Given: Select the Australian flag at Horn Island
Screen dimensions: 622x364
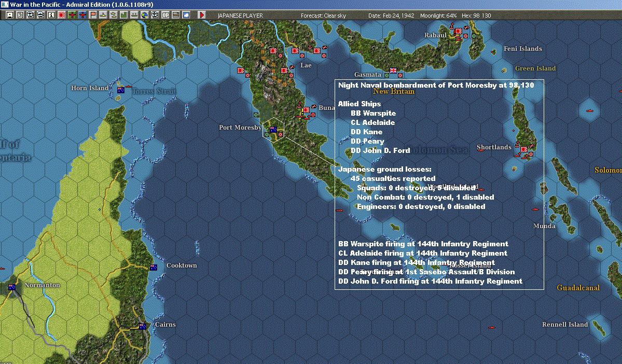Looking at the screenshot, I should coord(121,90).
